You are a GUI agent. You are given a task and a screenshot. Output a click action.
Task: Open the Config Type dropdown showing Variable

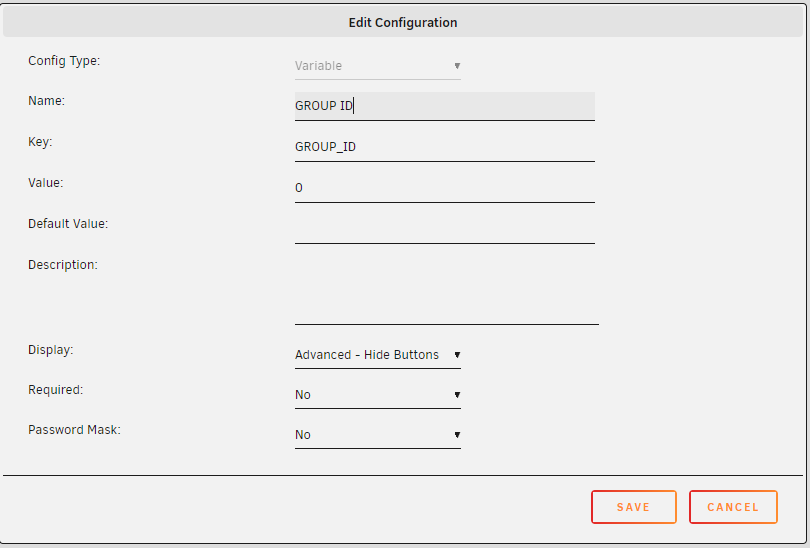click(378, 66)
